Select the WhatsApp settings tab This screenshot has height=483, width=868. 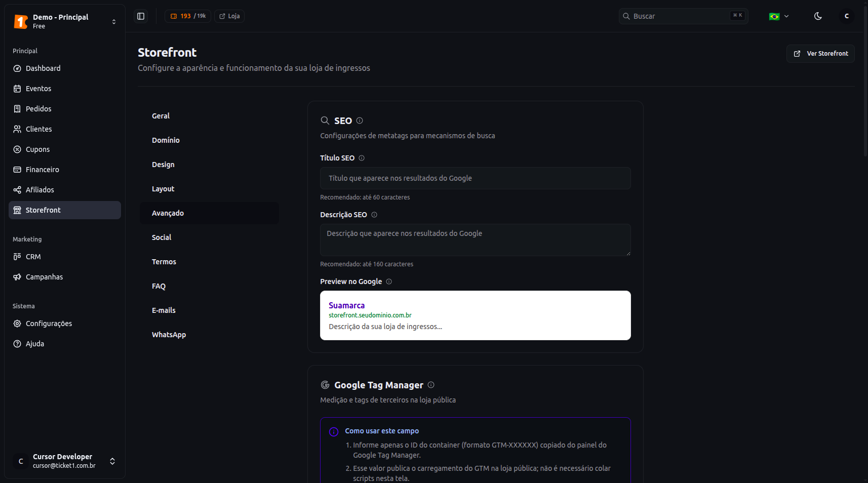(x=209, y=335)
